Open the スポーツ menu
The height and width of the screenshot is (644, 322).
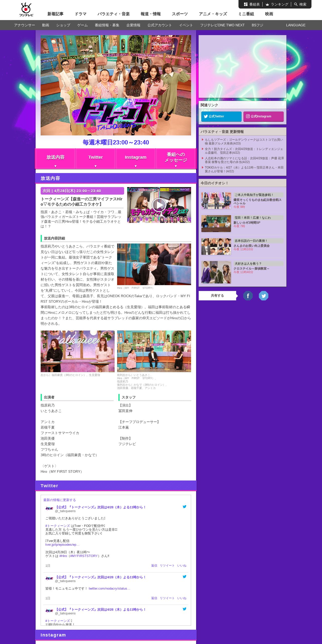click(x=180, y=14)
